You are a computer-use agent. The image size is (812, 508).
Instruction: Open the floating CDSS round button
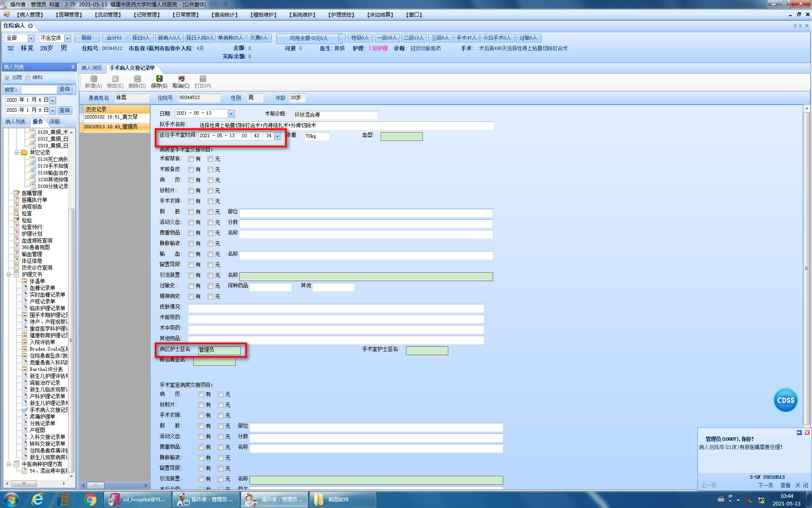(x=785, y=400)
